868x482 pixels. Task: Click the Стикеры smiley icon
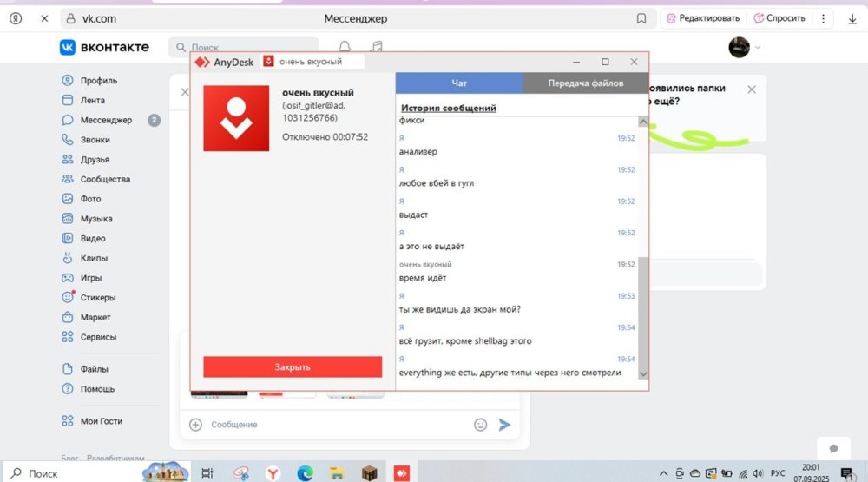click(68, 298)
